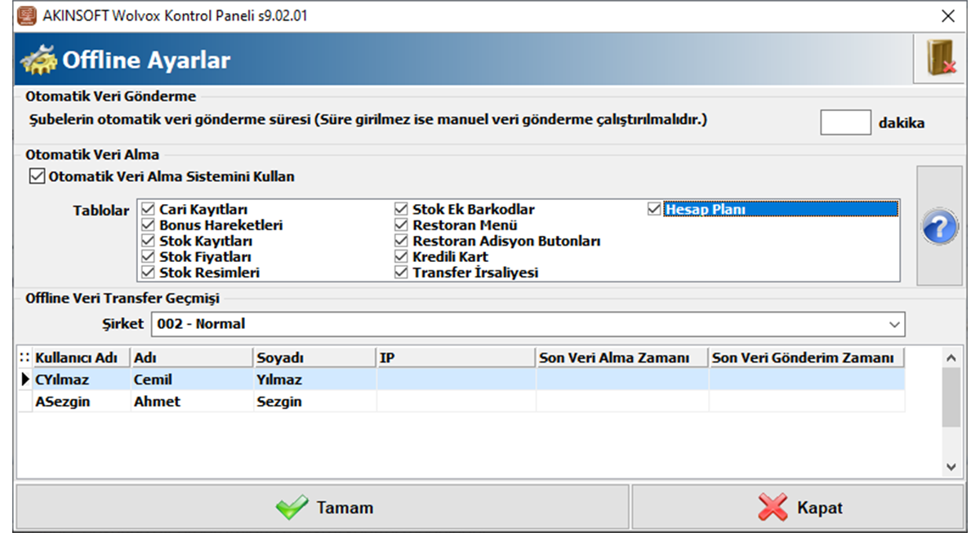Expand the Şirket dropdown list
This screenshot has height=533, width=980.
pos(892,325)
